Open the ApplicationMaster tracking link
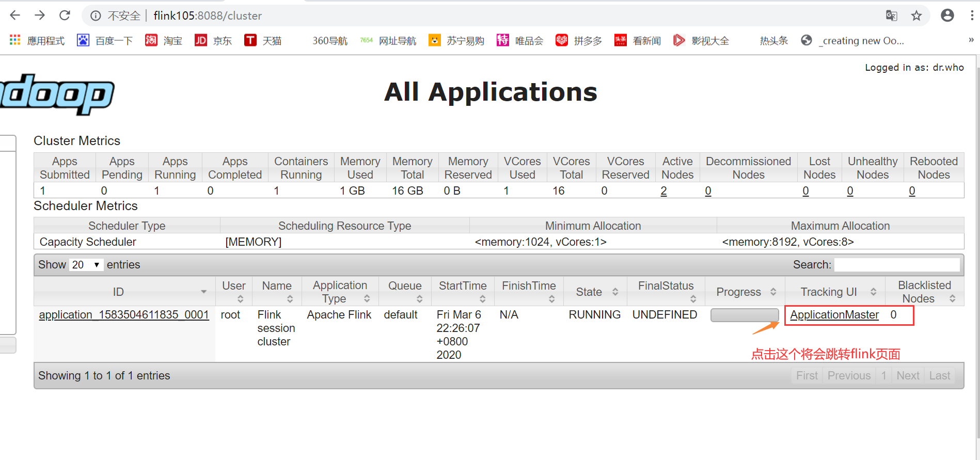Viewport: 980px width, 460px height. (834, 315)
